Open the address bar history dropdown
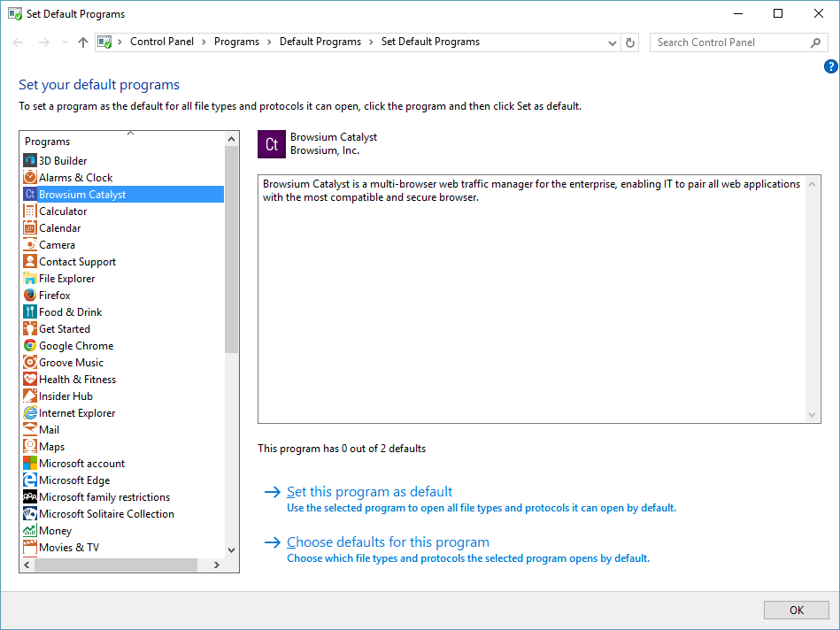 (613, 42)
